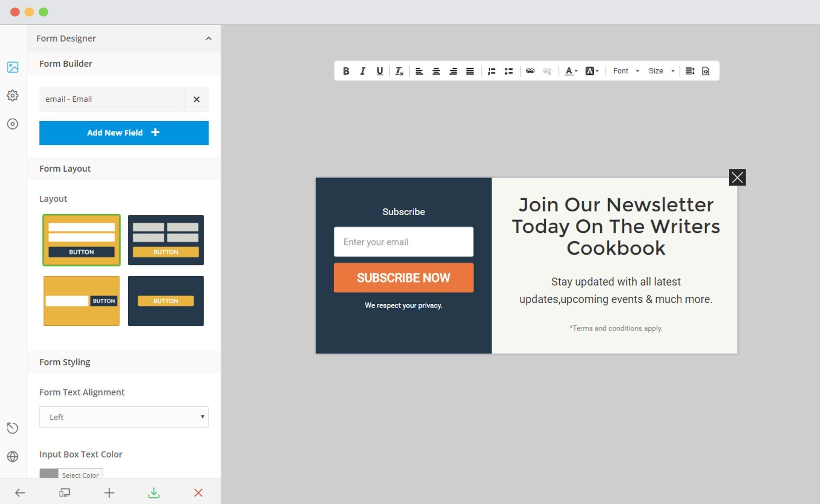Open the Form Text Alignment dropdown

click(124, 417)
